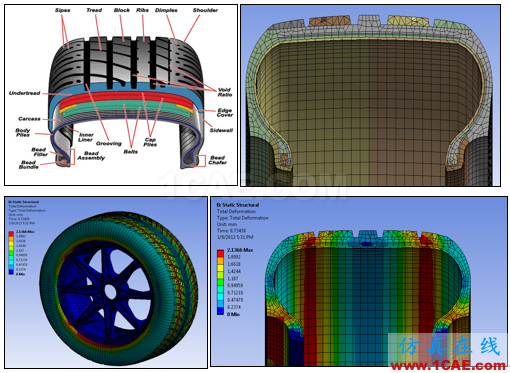This screenshot has height=373, width=510.
Task: Click the 'Inner Liner' label
Action: [x=86, y=137]
